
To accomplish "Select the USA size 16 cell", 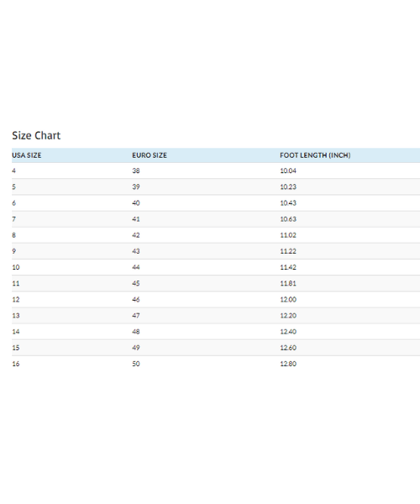I will coord(16,364).
